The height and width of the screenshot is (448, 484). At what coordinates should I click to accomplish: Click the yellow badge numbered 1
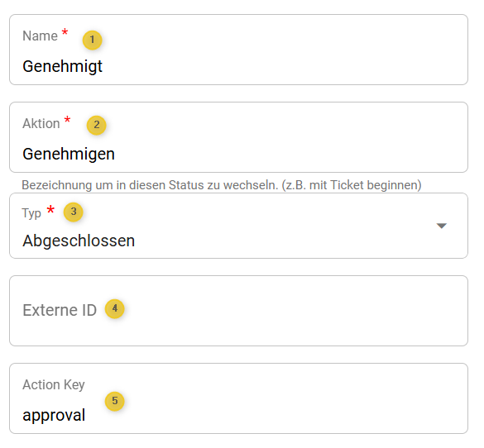click(x=93, y=40)
